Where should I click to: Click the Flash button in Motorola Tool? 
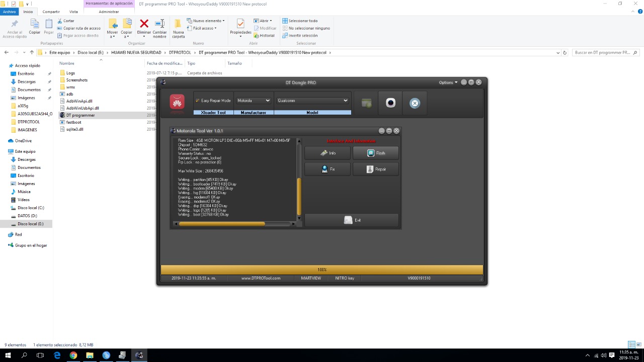click(x=376, y=153)
